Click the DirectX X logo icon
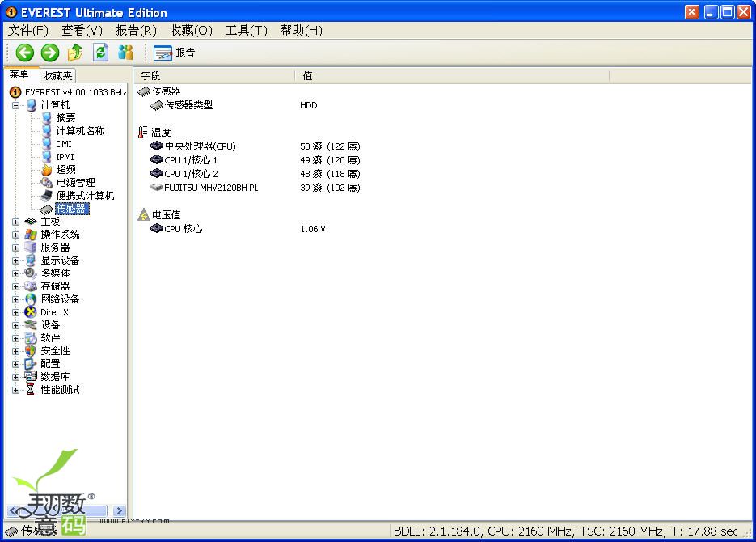The height and width of the screenshot is (542, 756). tap(31, 312)
